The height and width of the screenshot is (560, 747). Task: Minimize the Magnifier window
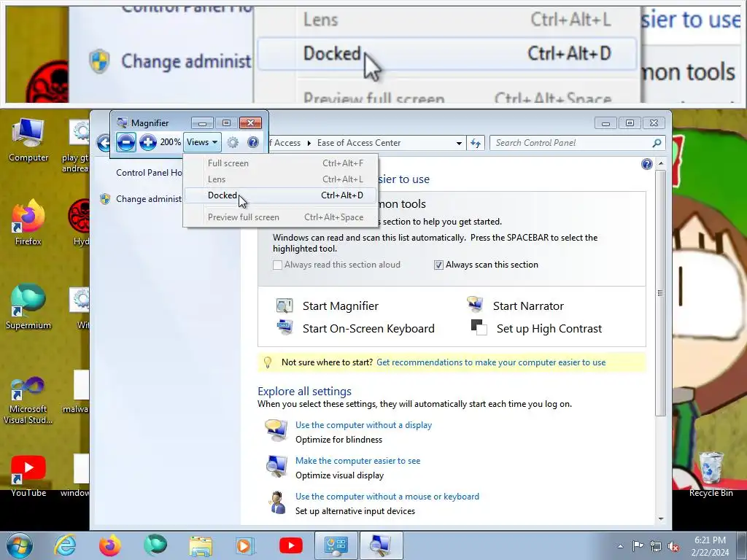pyautogui.click(x=202, y=123)
